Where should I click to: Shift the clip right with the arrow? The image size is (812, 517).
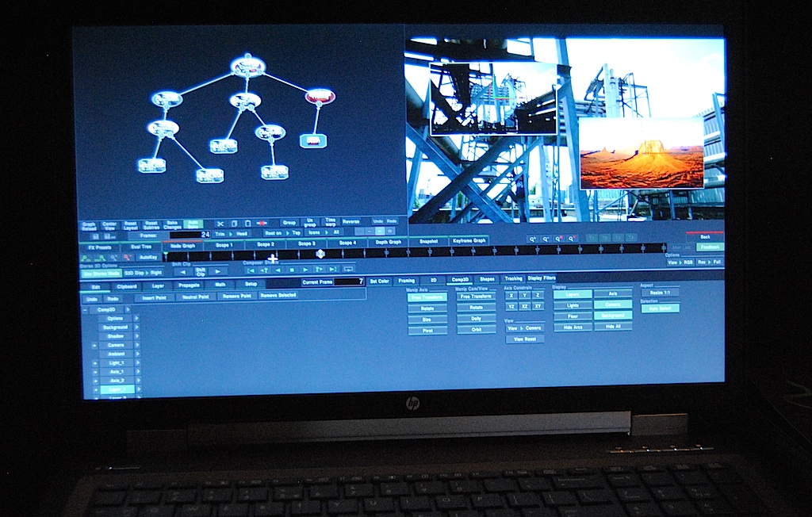coord(219,271)
